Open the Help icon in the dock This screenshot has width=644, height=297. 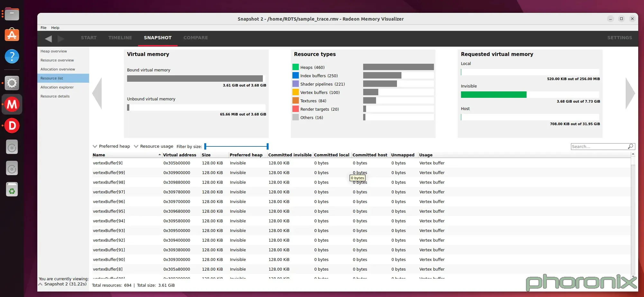click(x=12, y=56)
